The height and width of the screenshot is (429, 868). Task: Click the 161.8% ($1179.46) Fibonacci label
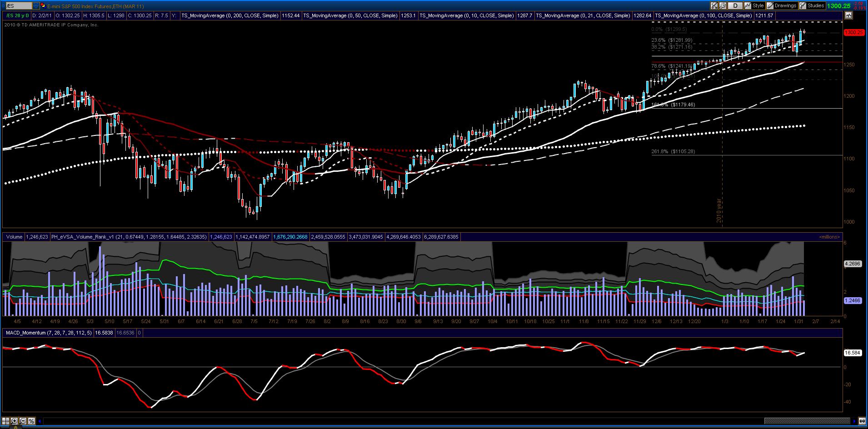pyautogui.click(x=673, y=105)
